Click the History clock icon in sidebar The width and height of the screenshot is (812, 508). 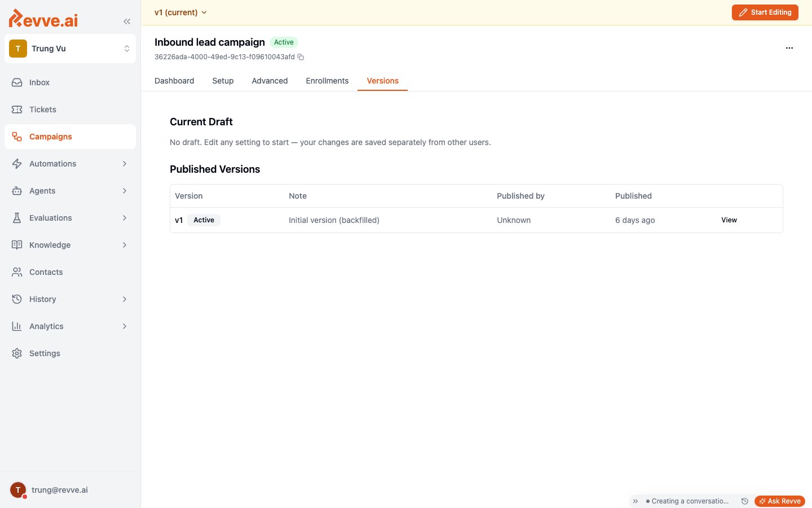17,299
